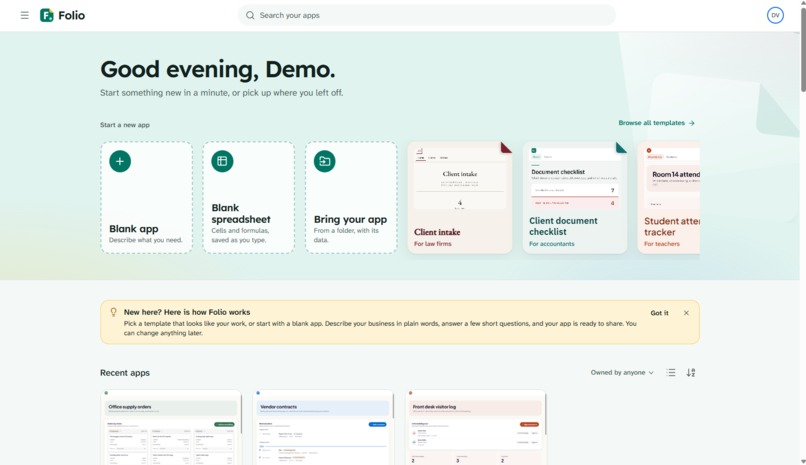806x465 pixels.
Task: Click the 'For accountants' caption
Action: pyautogui.click(x=552, y=244)
